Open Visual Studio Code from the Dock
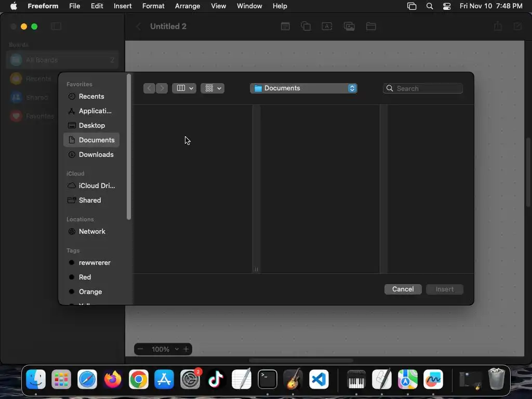The width and height of the screenshot is (532, 399). (x=319, y=379)
